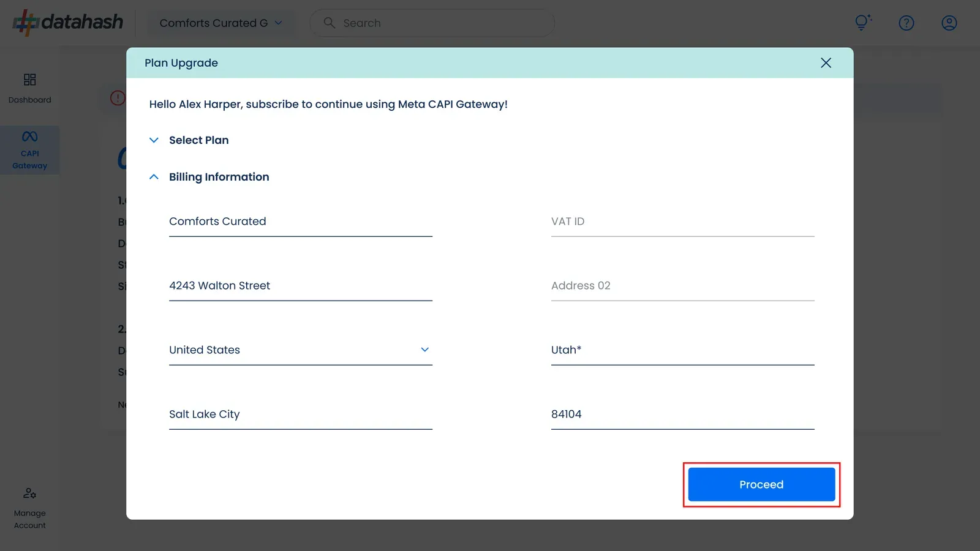Click the Proceed button
This screenshot has height=551, width=980.
[761, 484]
